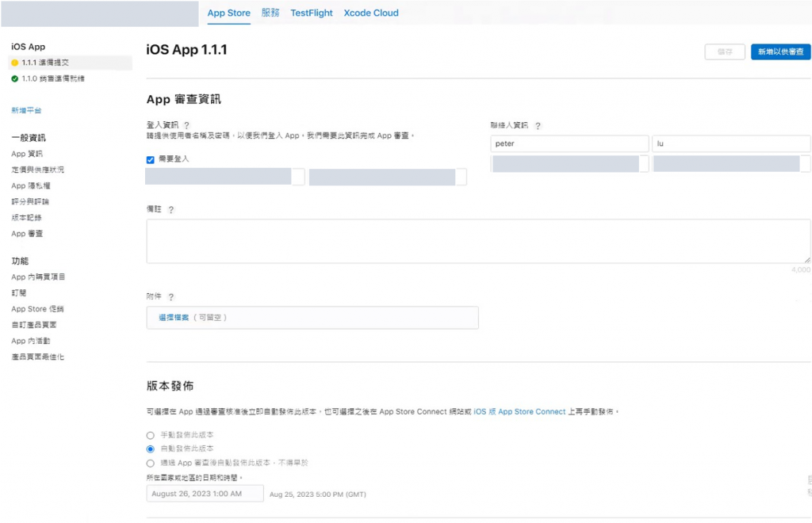Click the last name field containing lu
The width and height of the screenshot is (812, 523).
pyautogui.click(x=730, y=143)
